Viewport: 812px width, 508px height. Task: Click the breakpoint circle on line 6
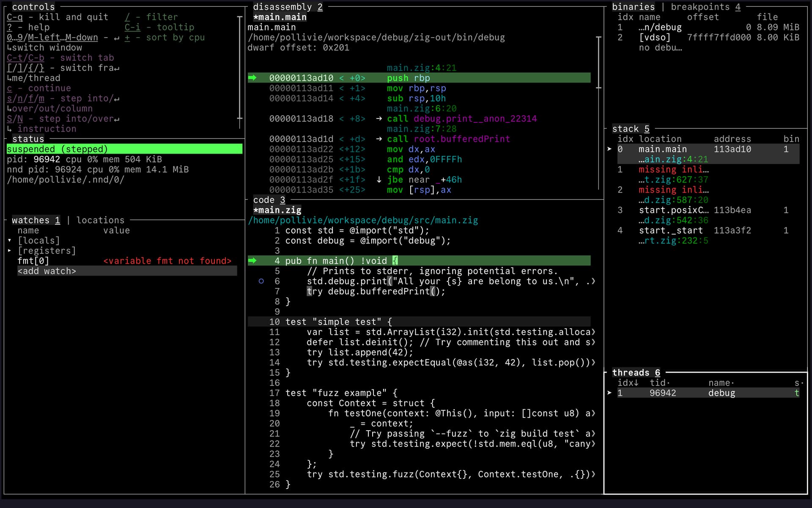[261, 281]
